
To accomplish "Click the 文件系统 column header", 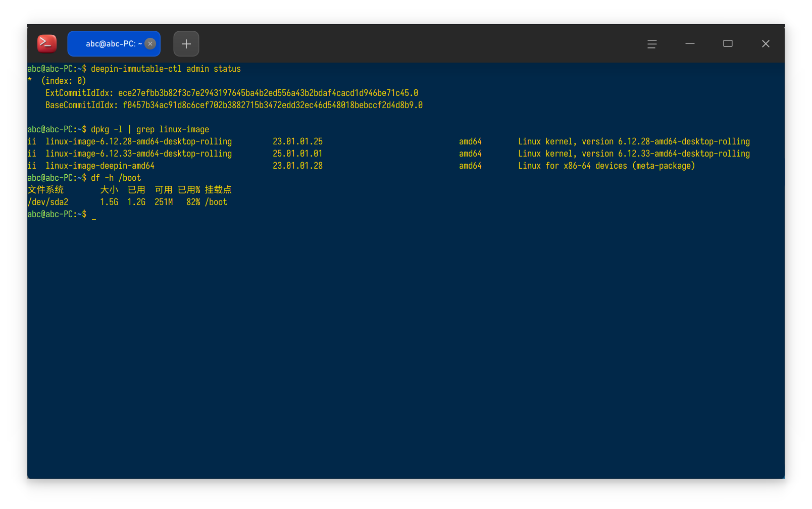I will pos(45,190).
